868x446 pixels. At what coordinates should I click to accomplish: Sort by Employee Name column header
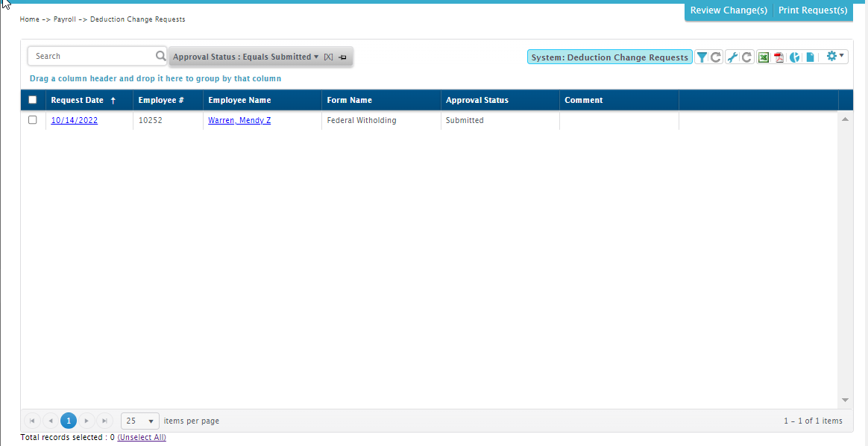239,100
